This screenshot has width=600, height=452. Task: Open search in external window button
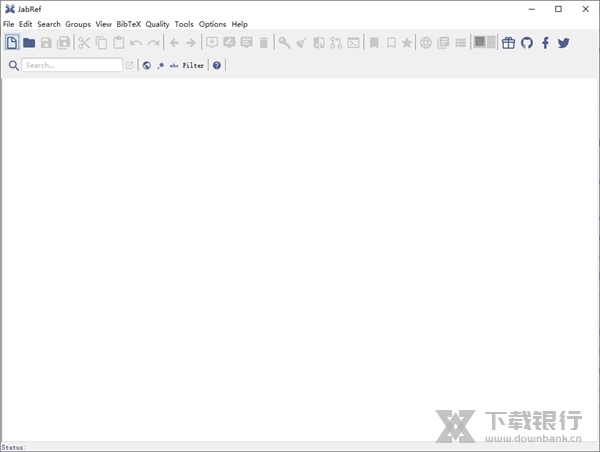tap(129, 66)
